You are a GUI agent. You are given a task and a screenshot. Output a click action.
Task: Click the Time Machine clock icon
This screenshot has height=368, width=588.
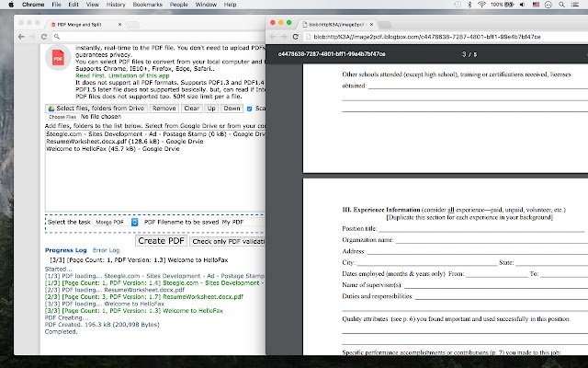[x=458, y=5]
